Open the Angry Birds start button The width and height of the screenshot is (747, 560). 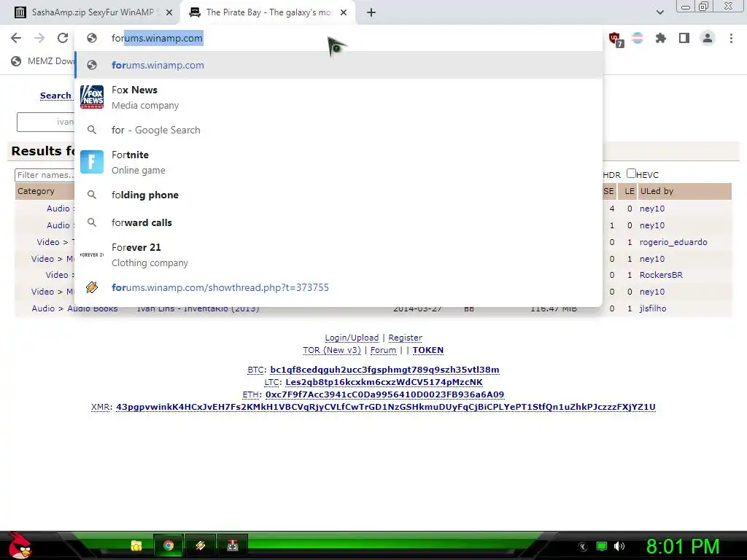[19, 545]
